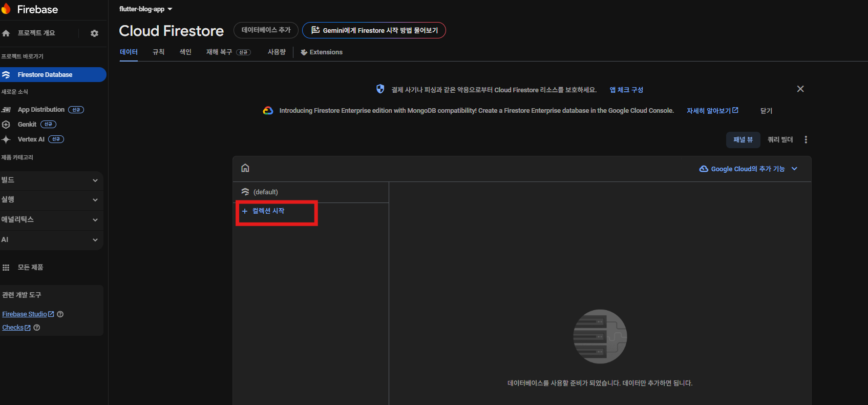Viewport: 868px width, 405px height.
Task: Click the shield icon in App Check banner
Action: [380, 89]
